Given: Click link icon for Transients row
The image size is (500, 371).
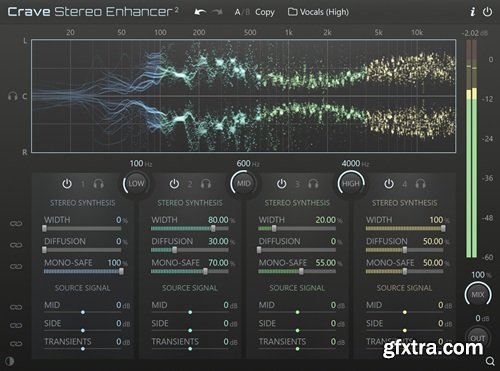Looking at the screenshot, I should click(x=16, y=343).
